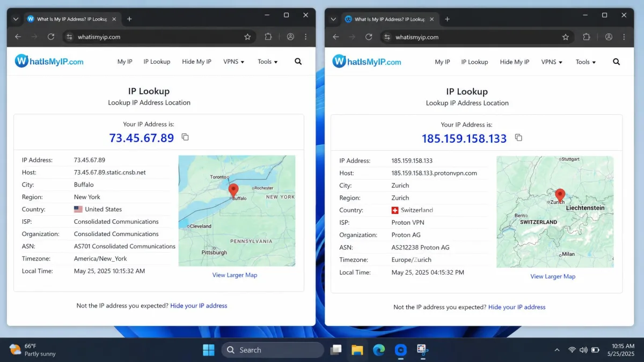Expand VPNS dropdown in right window
The image size is (644, 362).
(x=552, y=62)
